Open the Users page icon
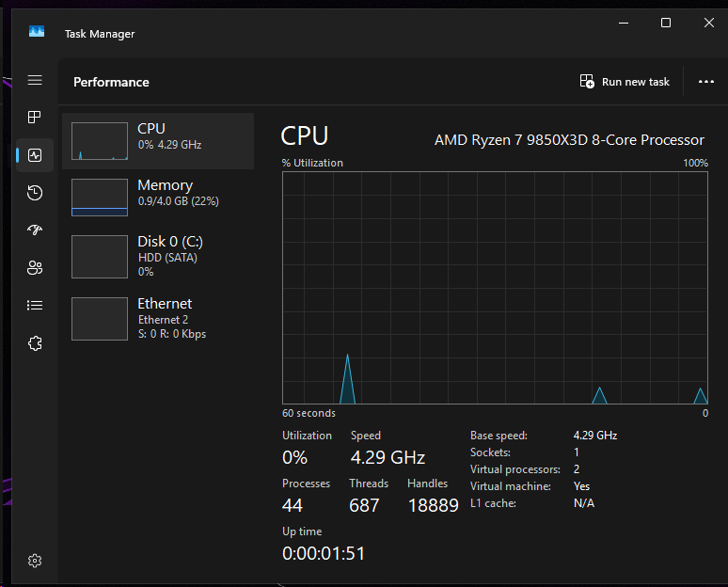 click(x=35, y=267)
